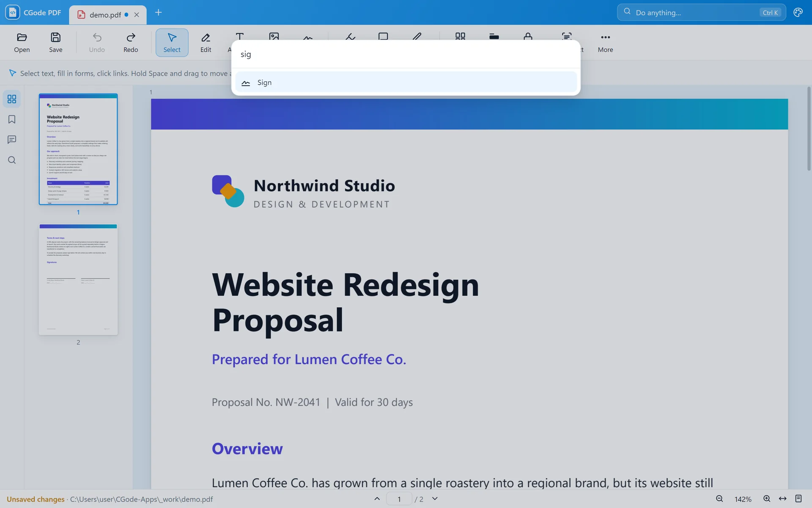The width and height of the screenshot is (812, 508).
Task: Click the Overview heading
Action: coord(247,449)
